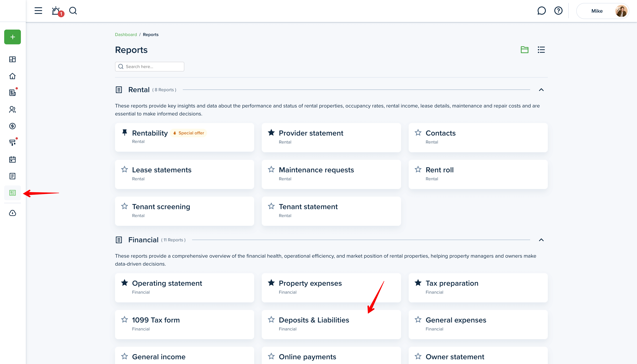
Task: Open the notifications bell
Action: [56, 11]
